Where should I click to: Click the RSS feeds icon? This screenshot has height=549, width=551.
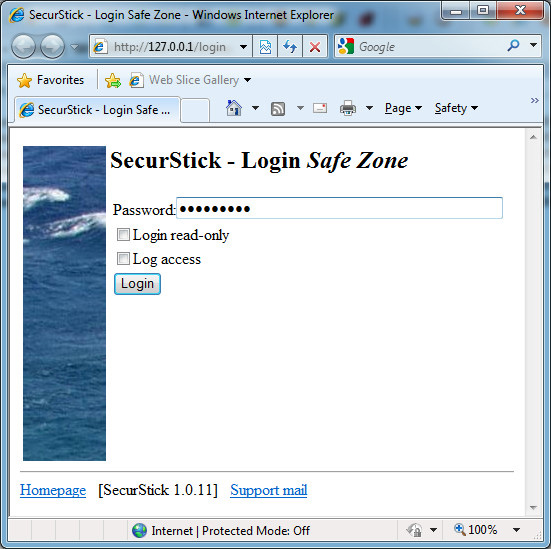pos(278,109)
